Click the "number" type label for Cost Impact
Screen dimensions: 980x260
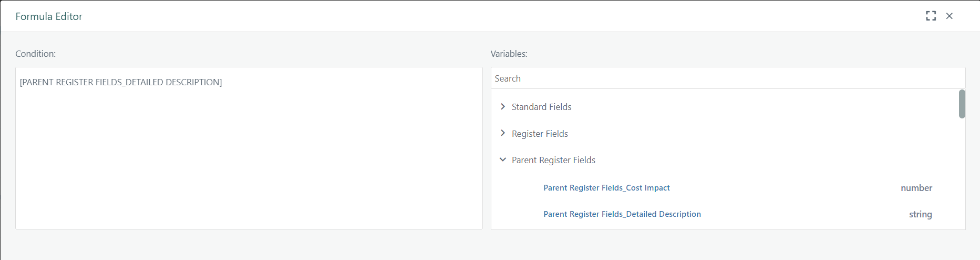coord(916,188)
